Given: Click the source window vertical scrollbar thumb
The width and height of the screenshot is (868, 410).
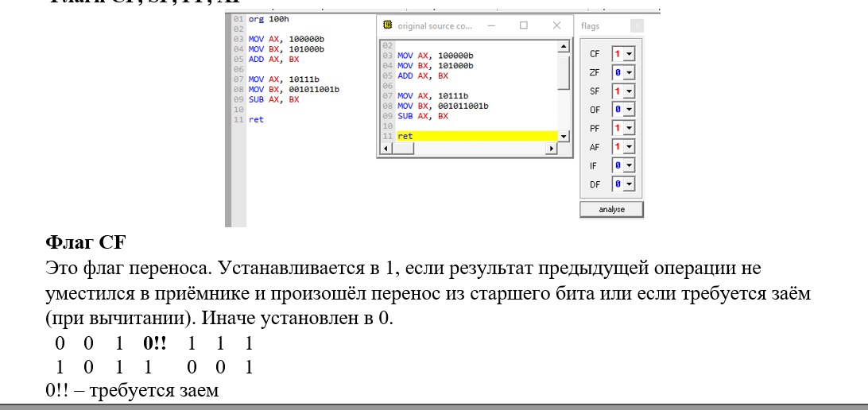Looking at the screenshot, I should tap(564, 71).
